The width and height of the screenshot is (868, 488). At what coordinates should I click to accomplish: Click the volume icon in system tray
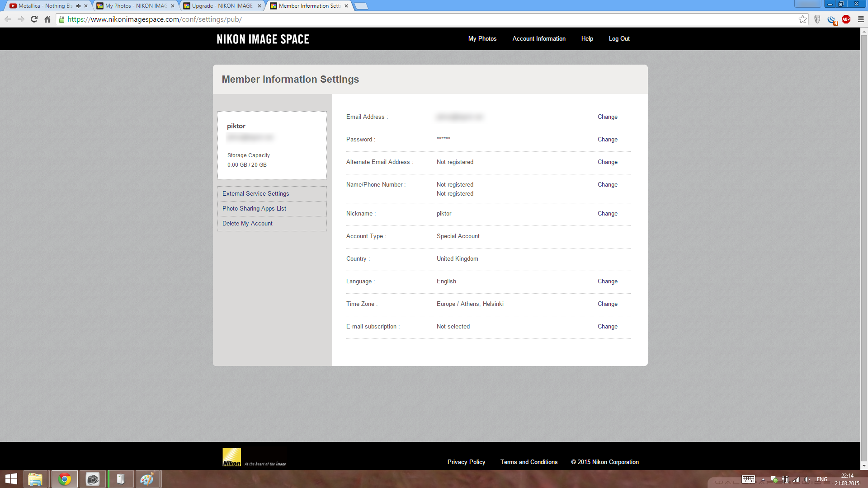(807, 479)
